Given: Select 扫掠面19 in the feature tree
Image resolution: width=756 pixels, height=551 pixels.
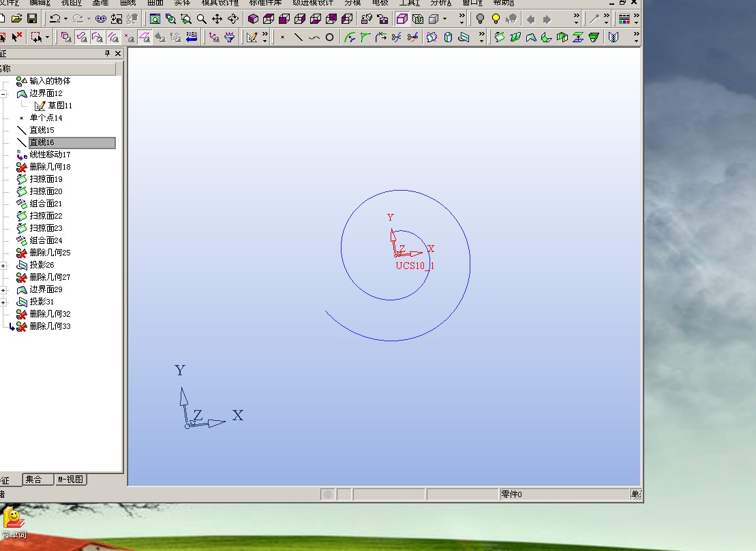Looking at the screenshot, I should [x=46, y=179].
